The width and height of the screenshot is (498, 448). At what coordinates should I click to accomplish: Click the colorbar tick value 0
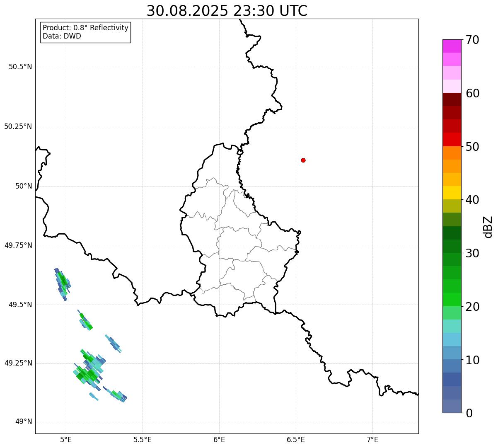point(469,413)
